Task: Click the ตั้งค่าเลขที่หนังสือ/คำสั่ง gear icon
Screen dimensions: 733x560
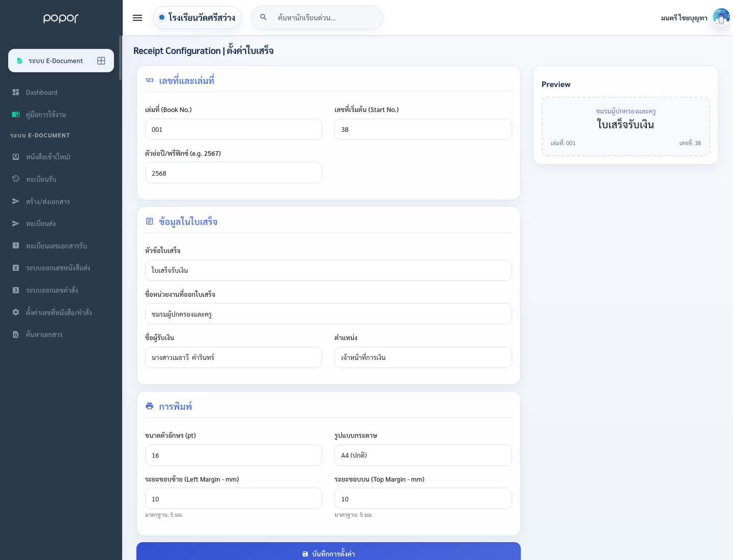Action: (16, 312)
